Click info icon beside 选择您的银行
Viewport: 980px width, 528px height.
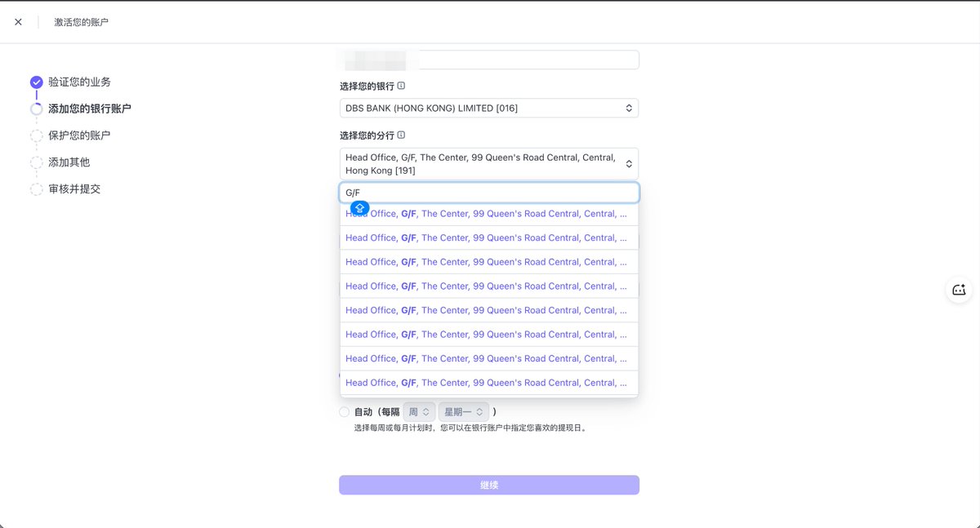click(401, 86)
